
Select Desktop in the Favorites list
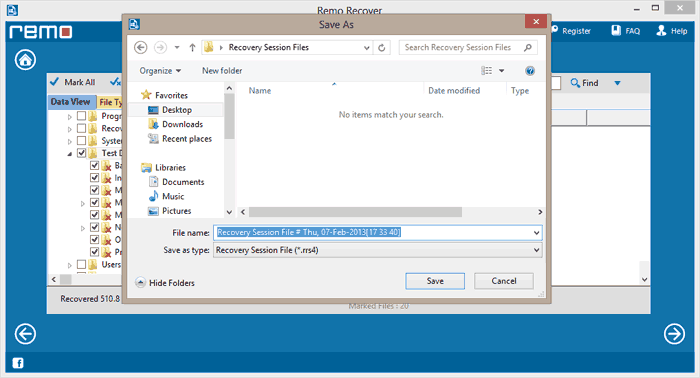(x=176, y=110)
